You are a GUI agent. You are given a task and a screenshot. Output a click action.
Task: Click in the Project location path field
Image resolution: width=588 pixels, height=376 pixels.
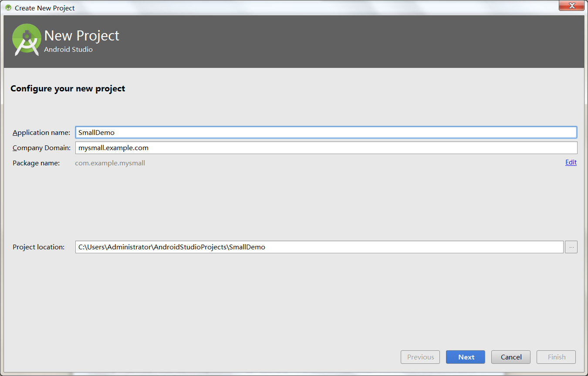pyautogui.click(x=319, y=247)
